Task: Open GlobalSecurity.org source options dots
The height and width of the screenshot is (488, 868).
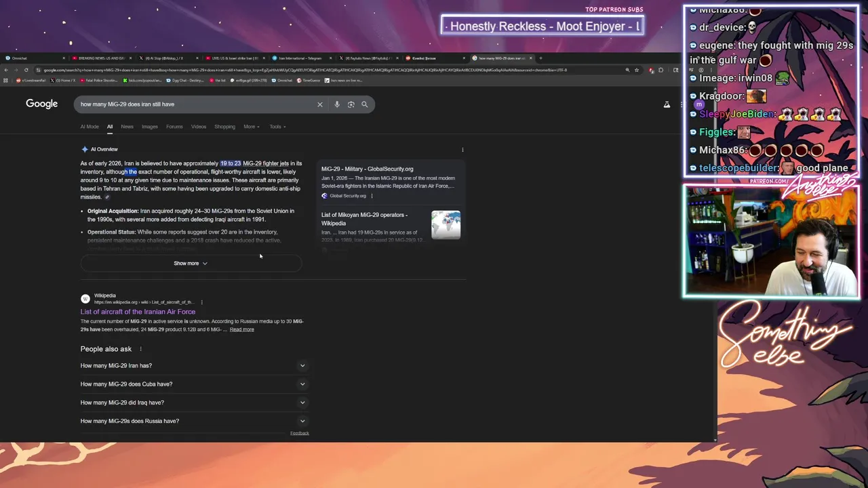Action: 372,196
